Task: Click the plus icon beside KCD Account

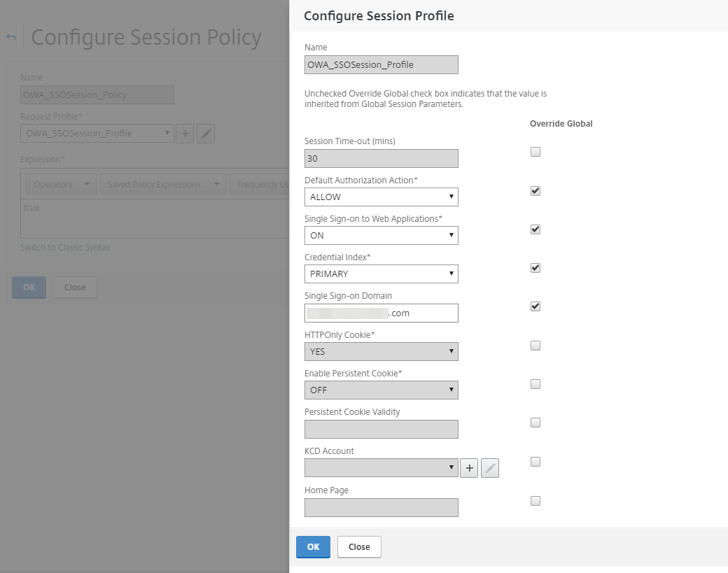Action: tap(469, 468)
